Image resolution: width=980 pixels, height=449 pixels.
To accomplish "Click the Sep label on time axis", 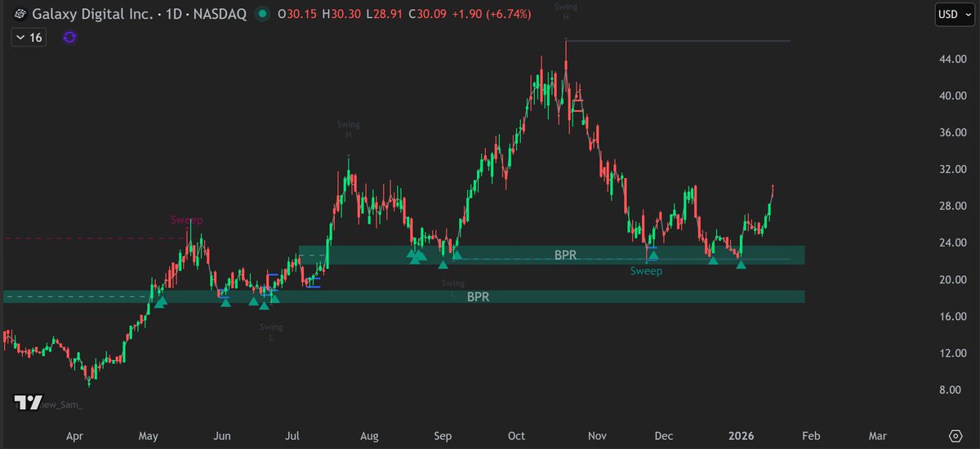I will (x=443, y=436).
